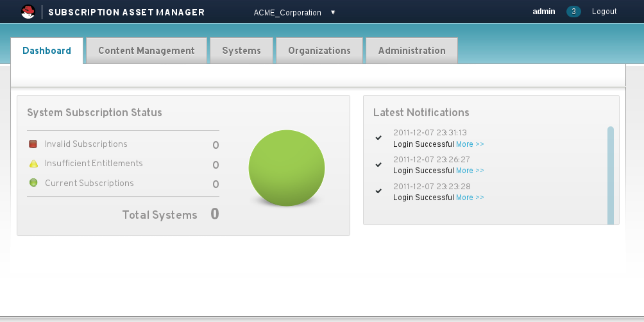Screen dimensions: 644x322
Task: Click the 2011-12-07 23:26:27 timestamp
Action: [x=432, y=159]
